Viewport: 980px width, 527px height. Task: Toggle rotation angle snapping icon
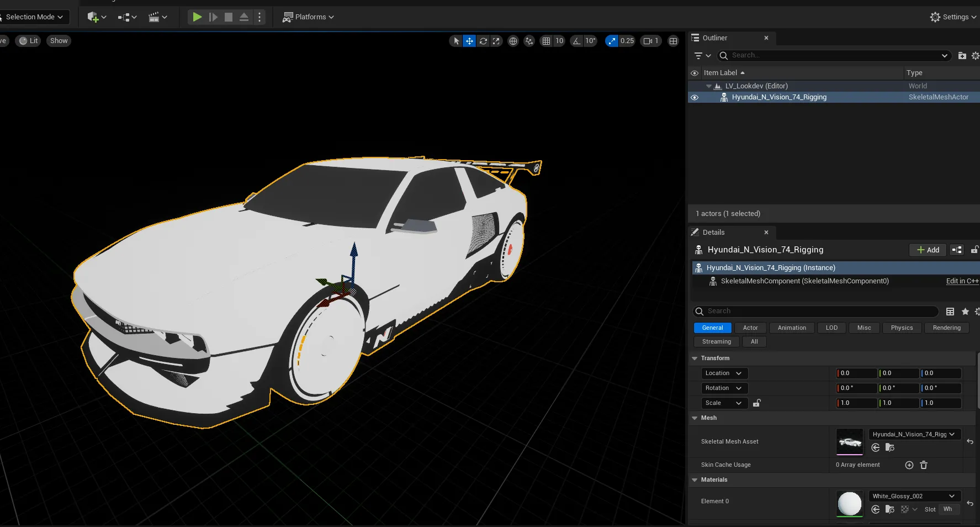576,41
